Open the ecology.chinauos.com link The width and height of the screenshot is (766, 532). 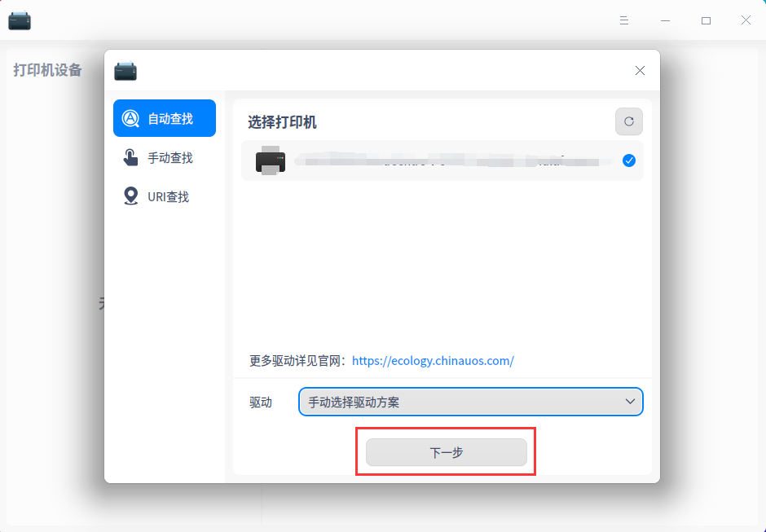(x=433, y=361)
